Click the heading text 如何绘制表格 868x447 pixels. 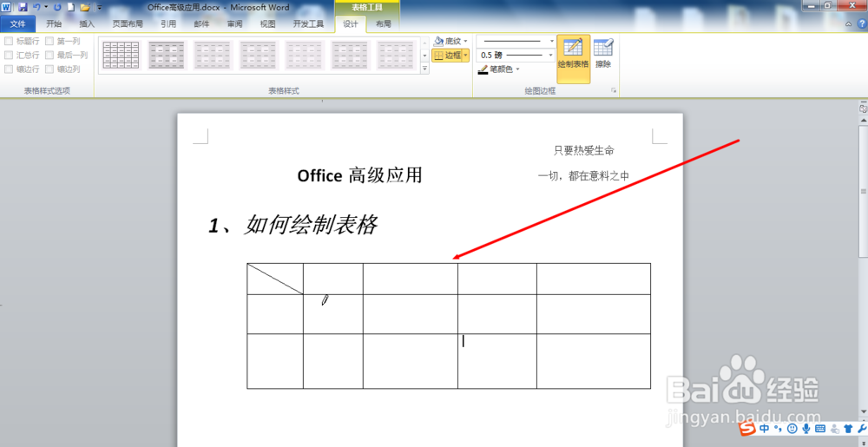[311, 225]
